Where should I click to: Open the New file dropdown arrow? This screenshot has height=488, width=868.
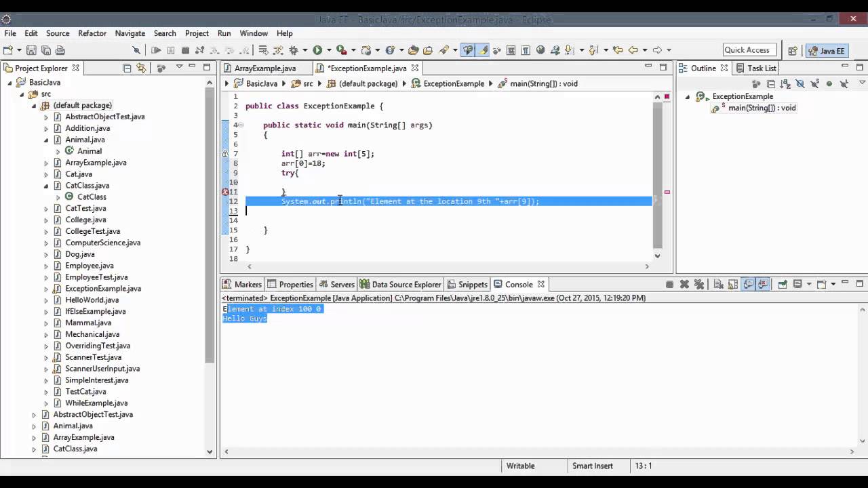point(19,50)
